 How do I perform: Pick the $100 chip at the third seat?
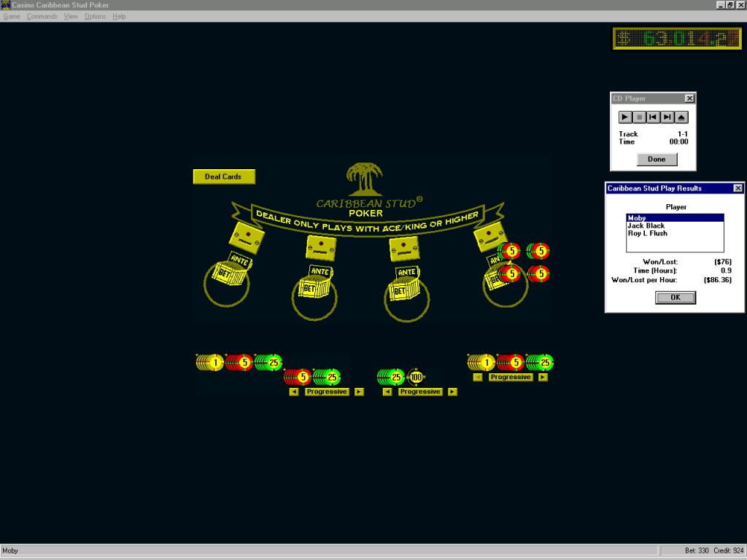415,377
